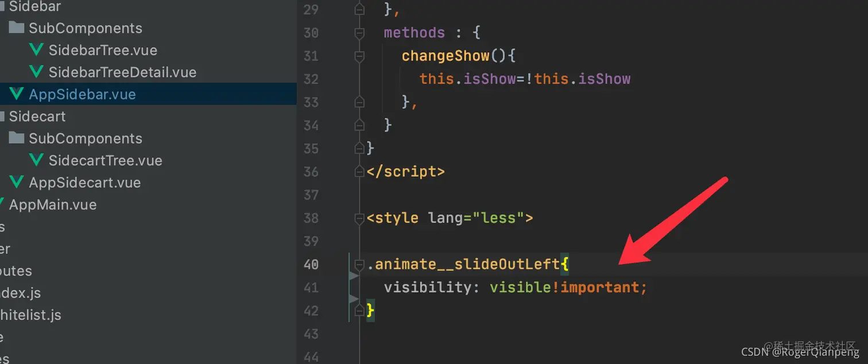The width and height of the screenshot is (868, 364).
Task: Select SubComponents folder under Sidebar
Action: [85, 28]
